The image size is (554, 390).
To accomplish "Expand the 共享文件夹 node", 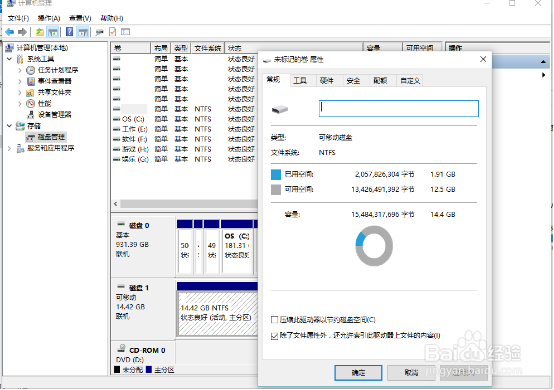I will [20, 93].
